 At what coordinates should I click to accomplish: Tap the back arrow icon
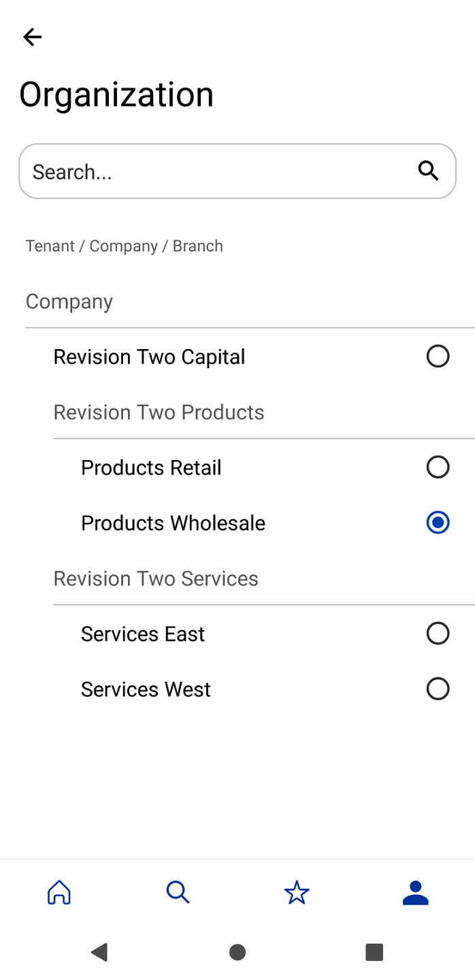(32, 37)
